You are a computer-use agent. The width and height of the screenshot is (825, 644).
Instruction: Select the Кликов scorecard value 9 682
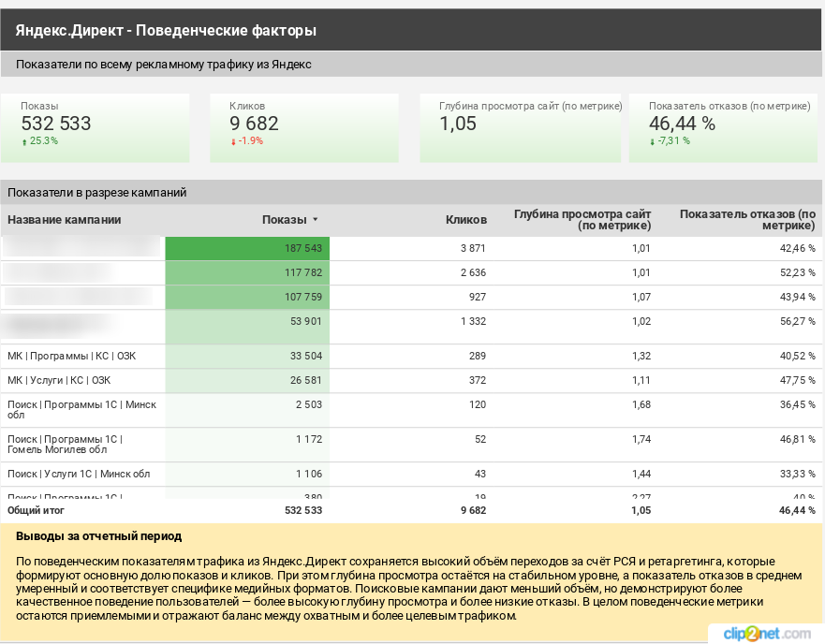click(254, 124)
